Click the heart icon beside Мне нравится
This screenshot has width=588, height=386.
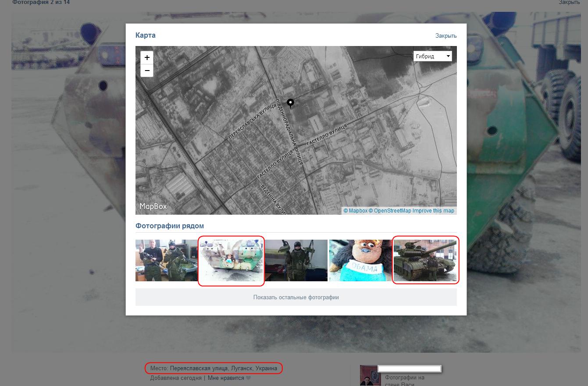click(249, 378)
